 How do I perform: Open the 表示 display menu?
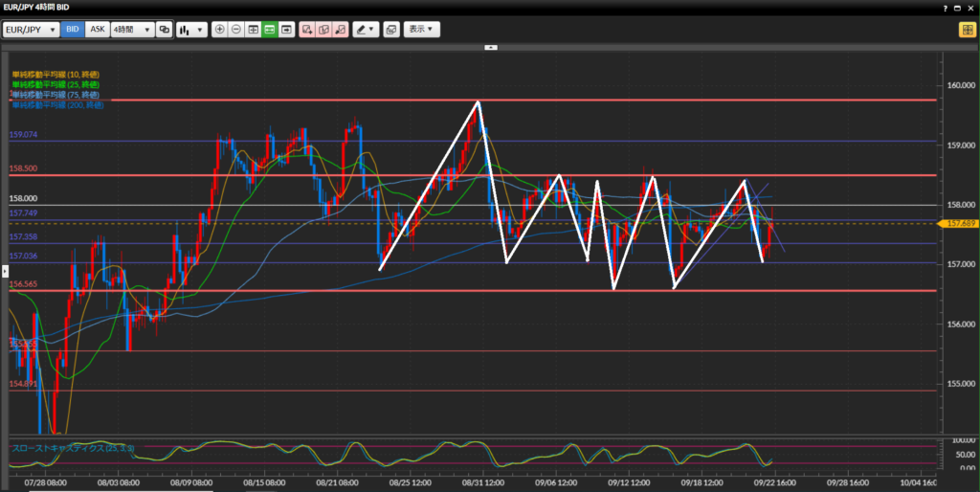pos(421,30)
